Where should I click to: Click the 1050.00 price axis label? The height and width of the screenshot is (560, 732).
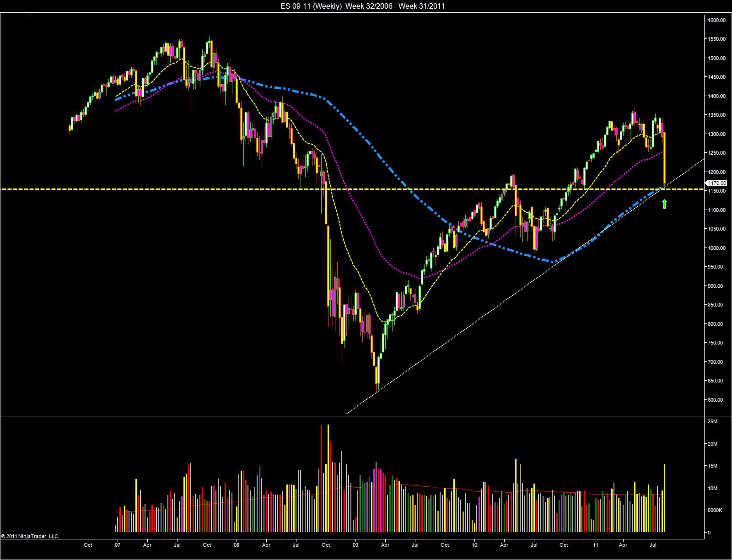(717, 229)
